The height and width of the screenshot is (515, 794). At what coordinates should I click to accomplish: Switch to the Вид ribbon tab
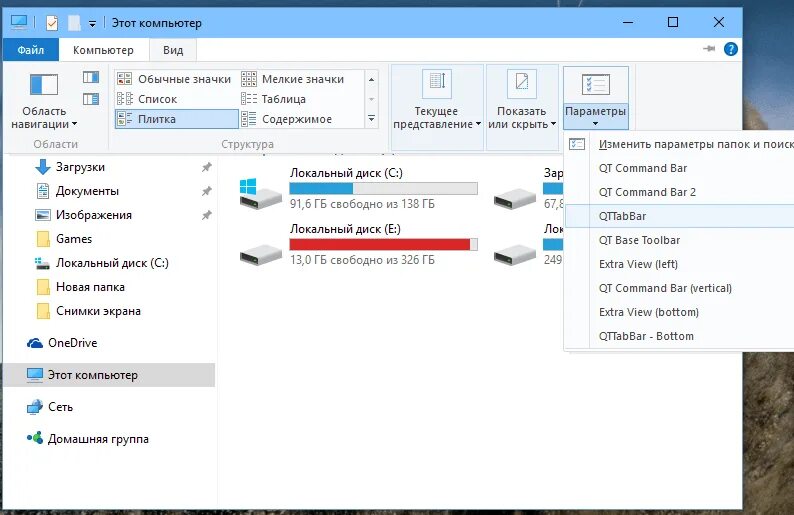pyautogui.click(x=173, y=50)
